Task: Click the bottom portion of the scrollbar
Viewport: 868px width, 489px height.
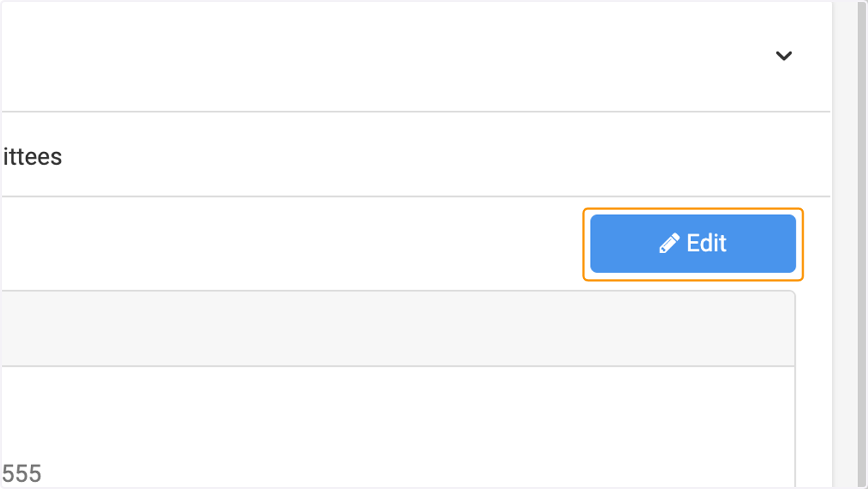Action: pyautogui.click(x=849, y=434)
